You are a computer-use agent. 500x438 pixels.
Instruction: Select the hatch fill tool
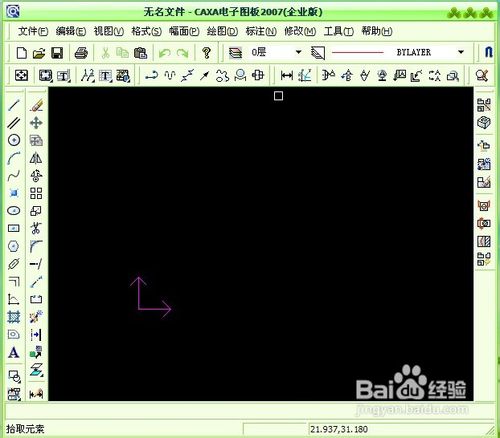(14, 317)
